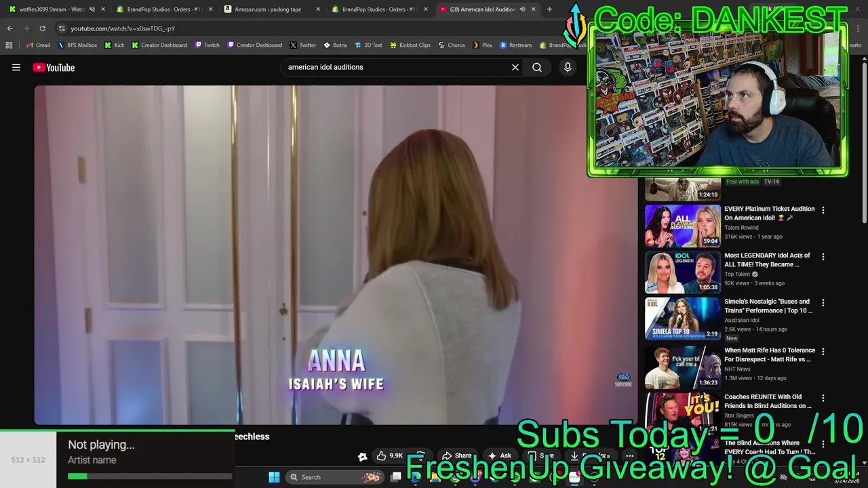Open the ALL Platinum Auditions thumbnail
868x488 pixels.
[682, 226]
